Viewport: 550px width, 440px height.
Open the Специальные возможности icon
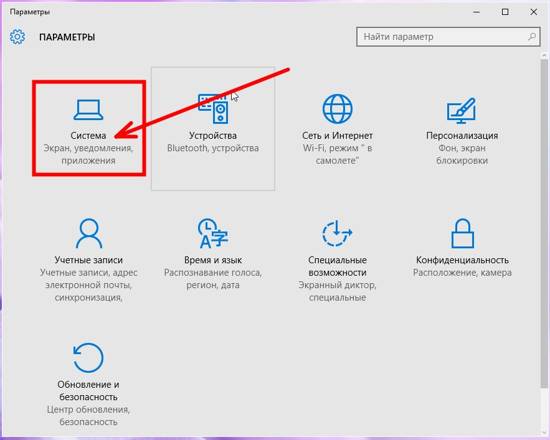[x=337, y=233]
